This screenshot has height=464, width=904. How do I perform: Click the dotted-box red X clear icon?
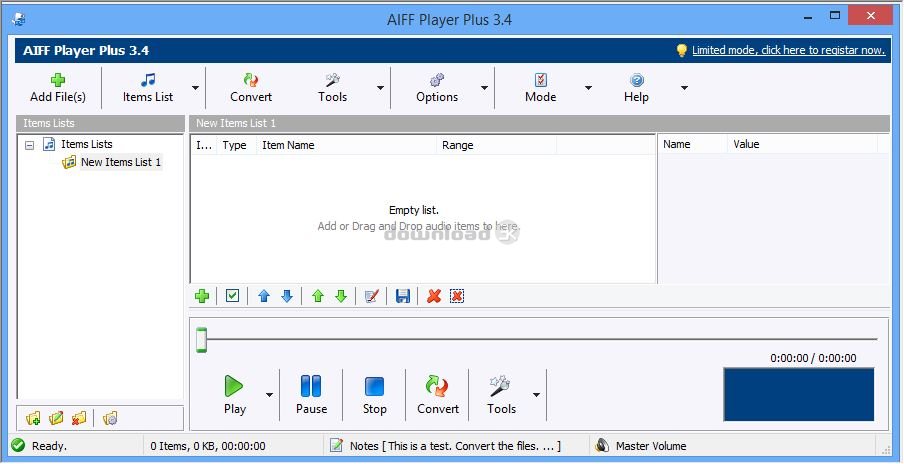coord(457,296)
